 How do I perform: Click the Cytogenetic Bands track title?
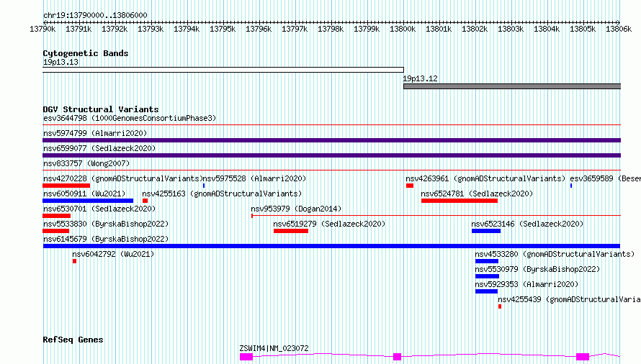86,53
